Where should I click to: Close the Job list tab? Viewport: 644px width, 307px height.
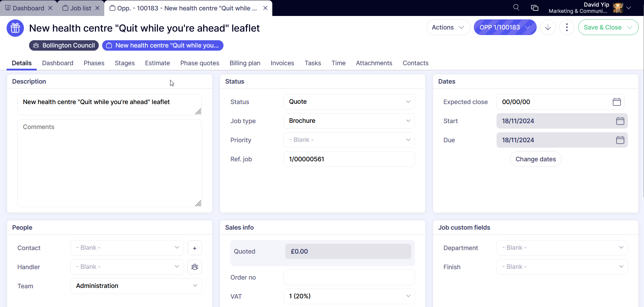tap(97, 8)
